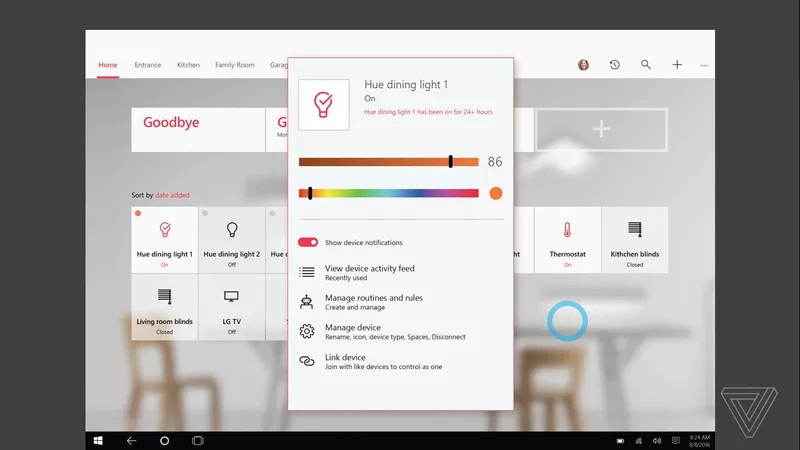Switch to the Entrance tab
Image resolution: width=800 pixels, height=450 pixels.
(147, 65)
